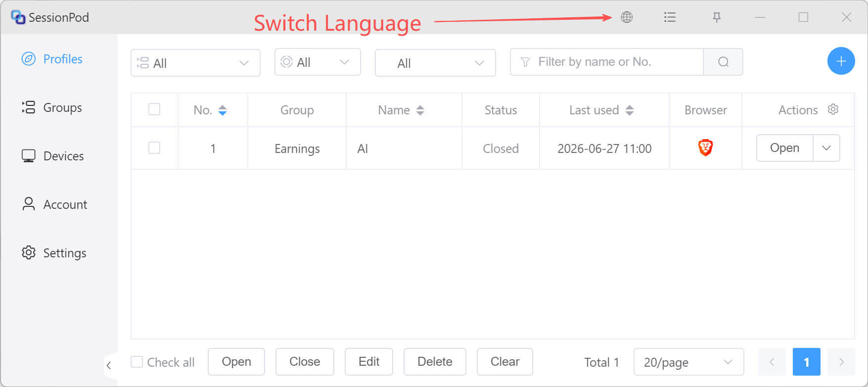Open the 20/page size dropdown
The height and width of the screenshot is (387, 868).
[688, 362]
